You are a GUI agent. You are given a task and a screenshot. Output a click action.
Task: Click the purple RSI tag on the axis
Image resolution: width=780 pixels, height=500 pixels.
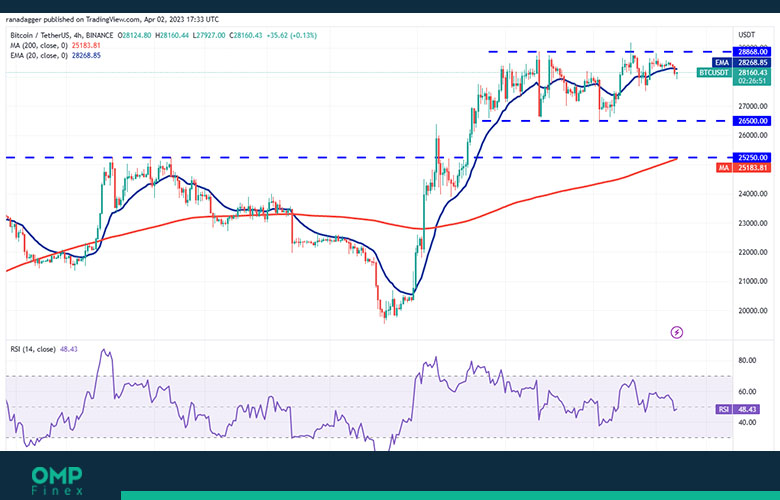tap(724, 409)
